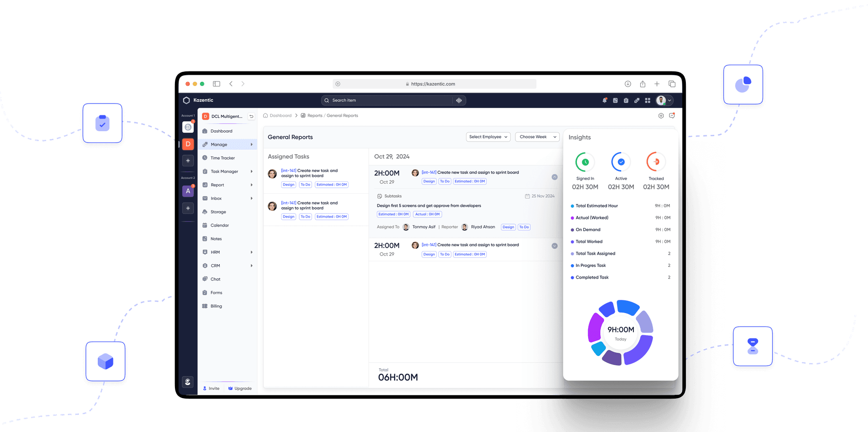Expand the Report submenu arrow
868x432 pixels.
coord(252,185)
